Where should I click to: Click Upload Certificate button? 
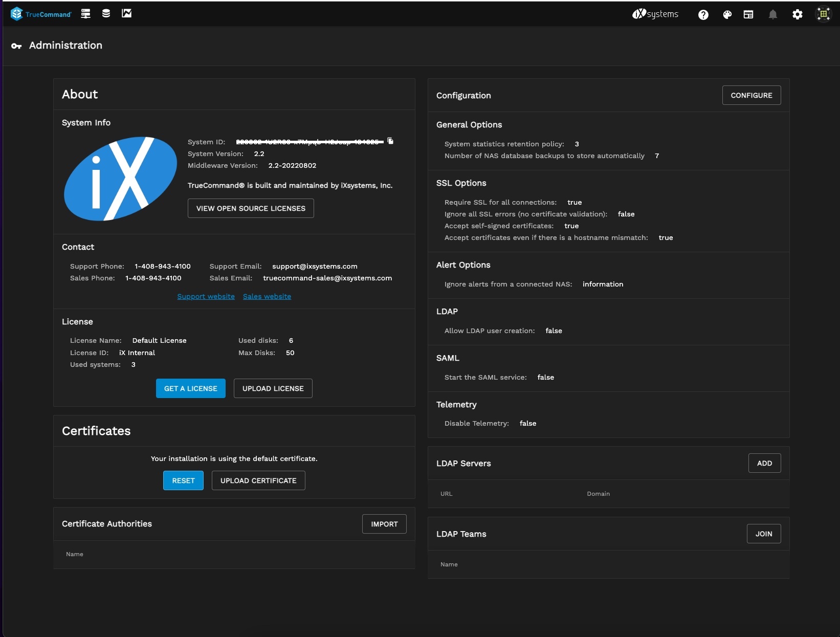click(258, 480)
